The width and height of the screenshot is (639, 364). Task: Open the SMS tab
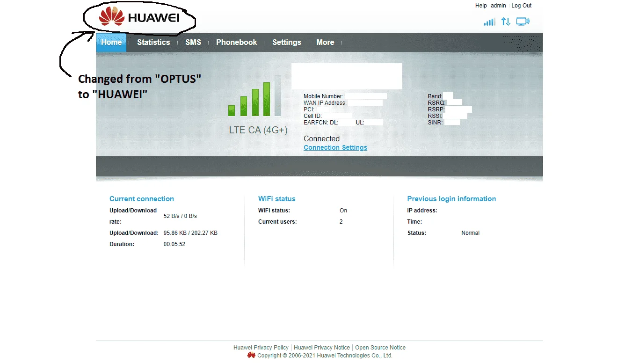point(193,42)
